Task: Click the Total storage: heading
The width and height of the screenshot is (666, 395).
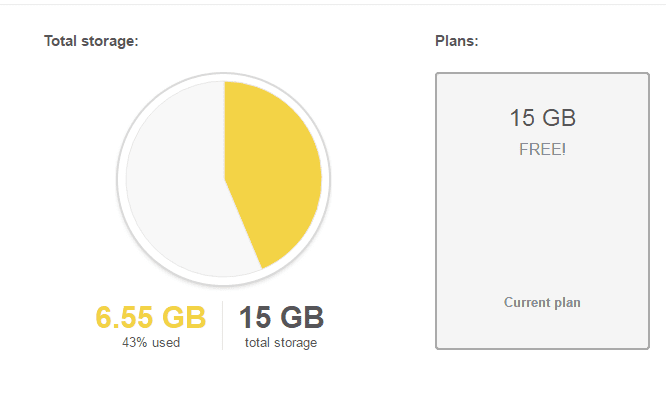Action: coord(91,41)
